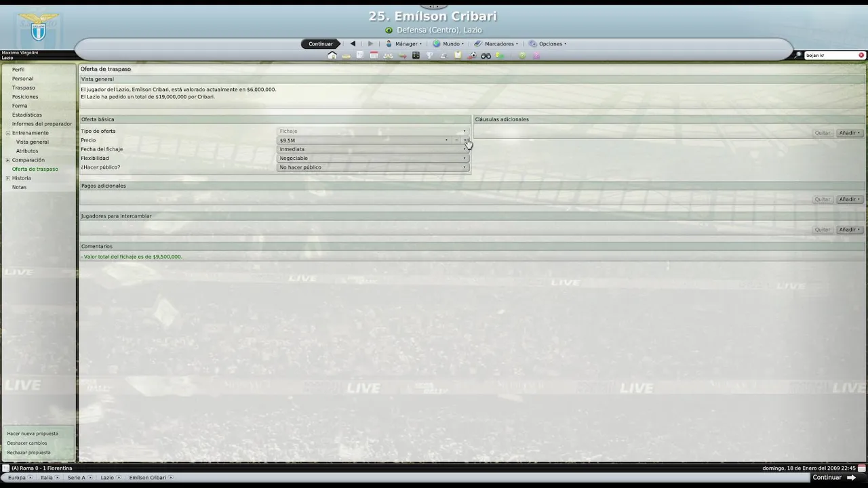Increase the price with plus button

pyautogui.click(x=465, y=140)
